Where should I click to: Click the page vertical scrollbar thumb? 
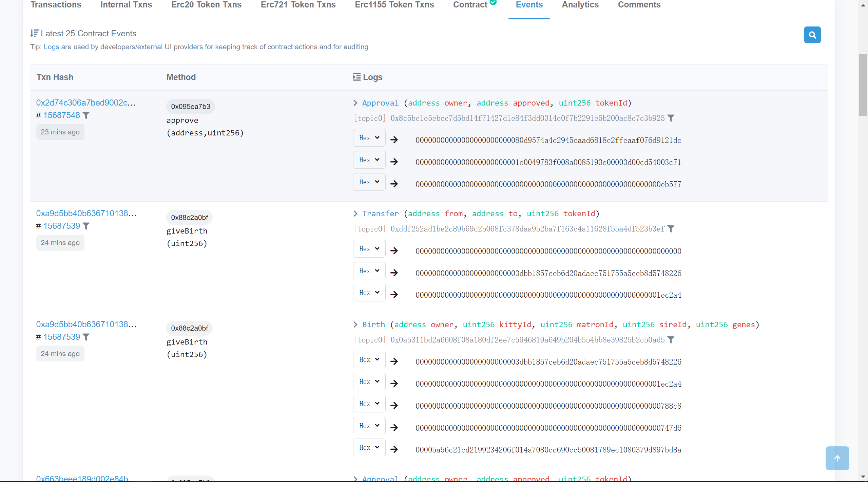click(x=863, y=85)
